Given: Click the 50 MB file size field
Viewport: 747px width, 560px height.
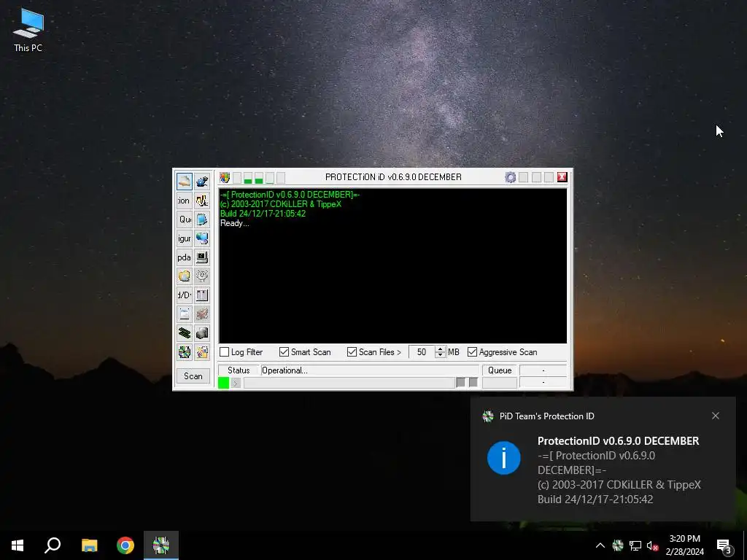Looking at the screenshot, I should tap(422, 352).
